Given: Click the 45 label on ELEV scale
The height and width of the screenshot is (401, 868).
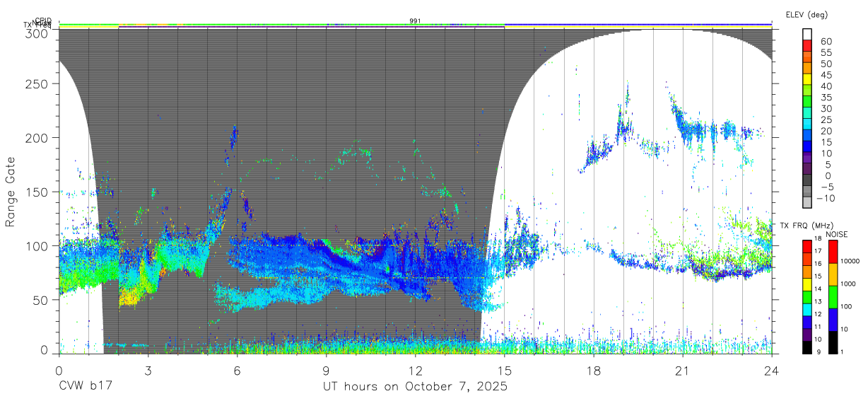Looking at the screenshot, I should coord(825,74).
